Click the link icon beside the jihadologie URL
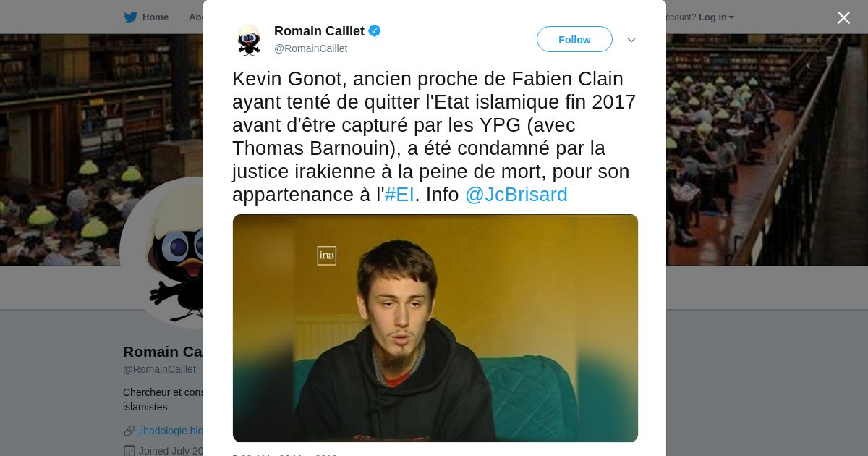Viewport: 868px width, 456px height. point(129,431)
